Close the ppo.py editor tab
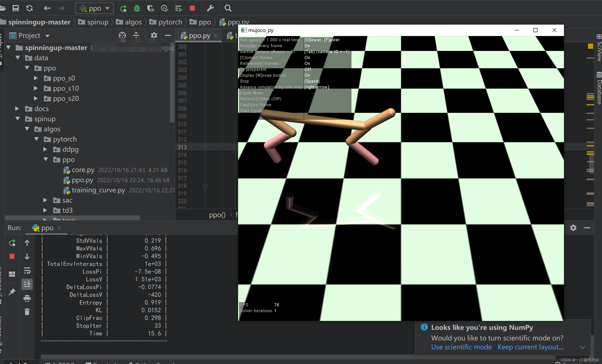 [216, 36]
